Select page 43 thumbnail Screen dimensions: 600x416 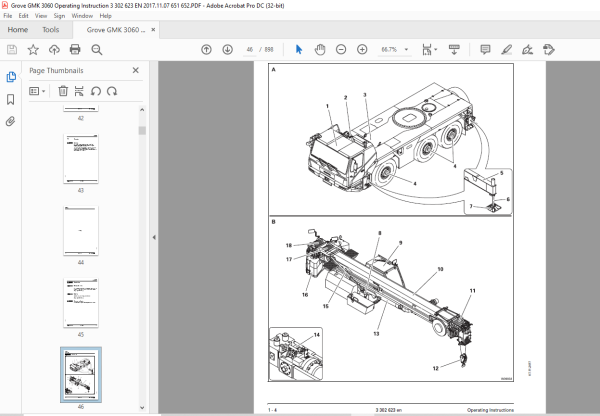(81, 159)
